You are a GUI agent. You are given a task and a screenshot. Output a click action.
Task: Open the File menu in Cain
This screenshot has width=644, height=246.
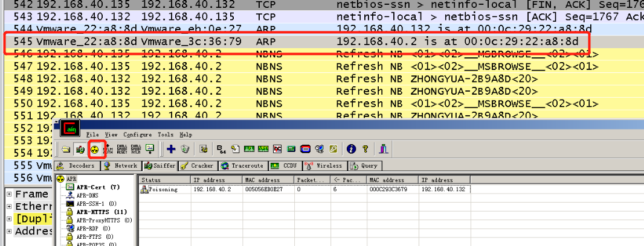92,134
